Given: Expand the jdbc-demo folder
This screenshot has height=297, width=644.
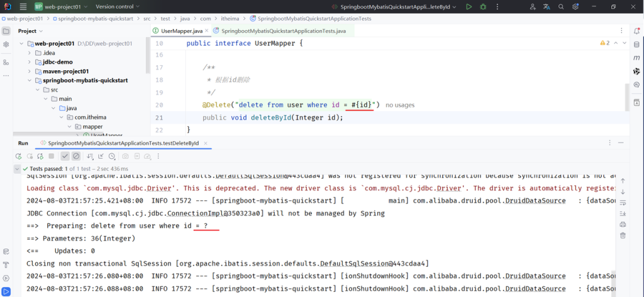Looking at the screenshot, I should [x=30, y=62].
